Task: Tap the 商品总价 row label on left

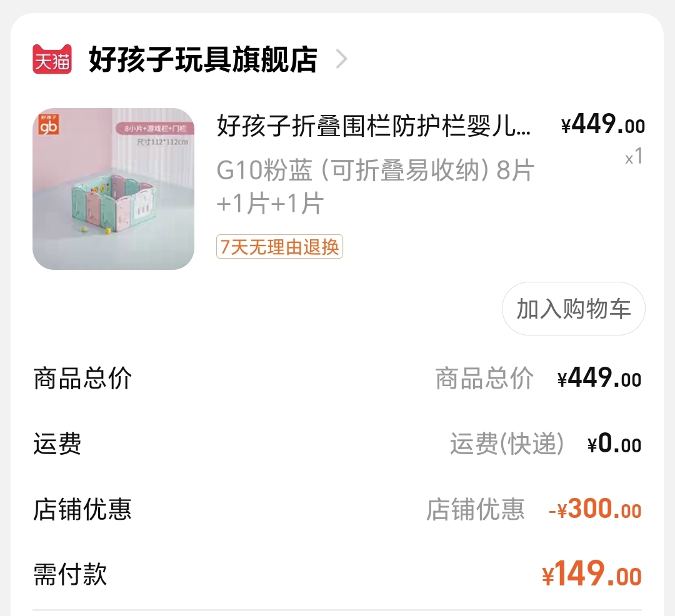Action: tap(82, 379)
